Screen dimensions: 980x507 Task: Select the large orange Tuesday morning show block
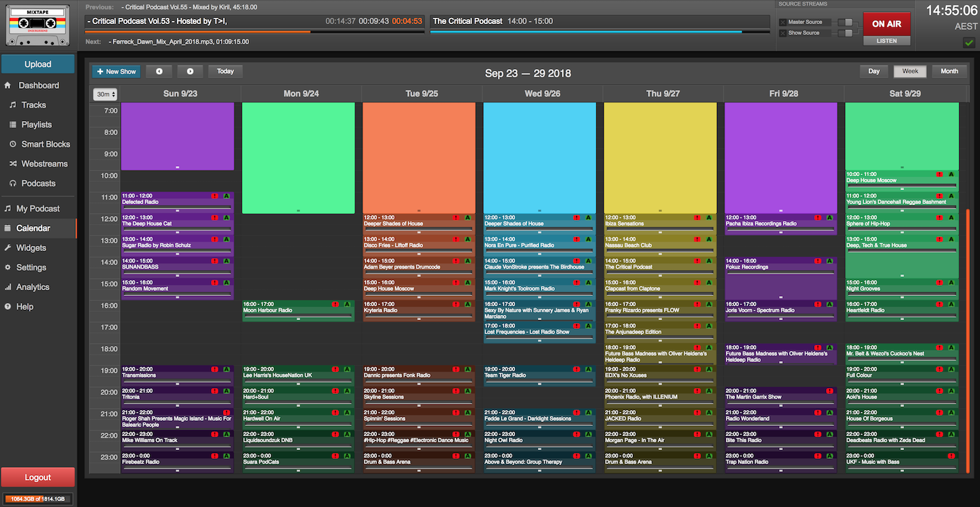(419, 158)
